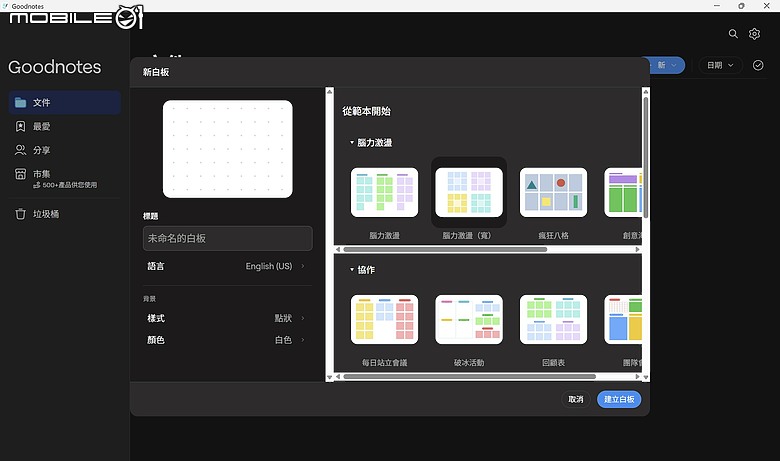This screenshot has width=780, height=461.
Task: Click the 新白板 dialog title
Action: pos(156,72)
